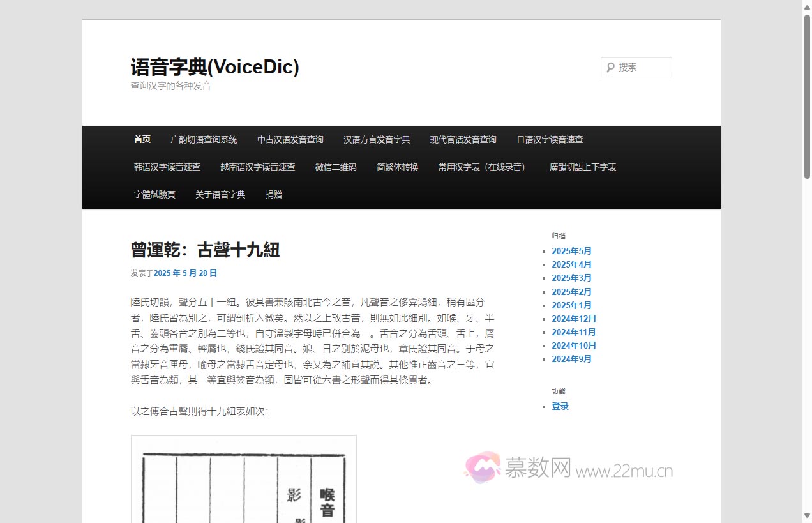Open the 微信二维码 page

335,167
